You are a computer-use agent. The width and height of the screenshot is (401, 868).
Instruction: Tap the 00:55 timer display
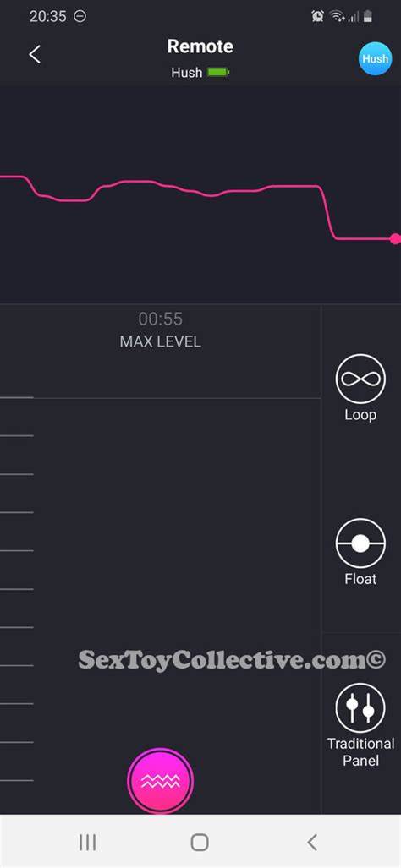tap(161, 319)
